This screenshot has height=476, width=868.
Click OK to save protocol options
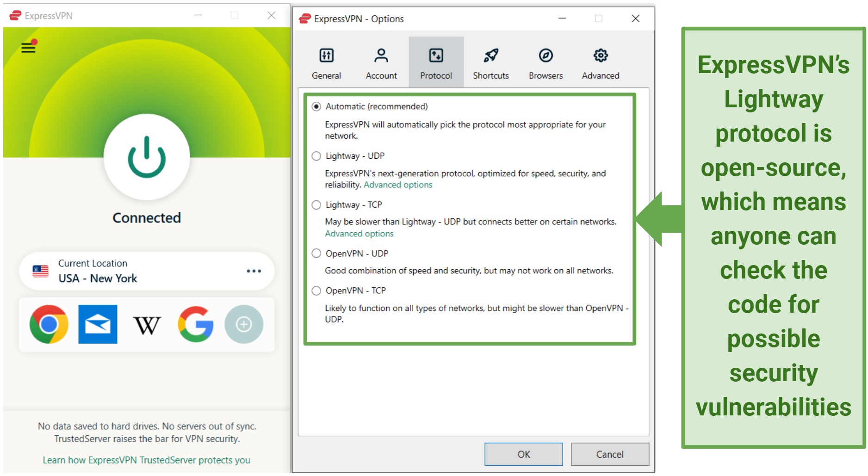(x=523, y=454)
